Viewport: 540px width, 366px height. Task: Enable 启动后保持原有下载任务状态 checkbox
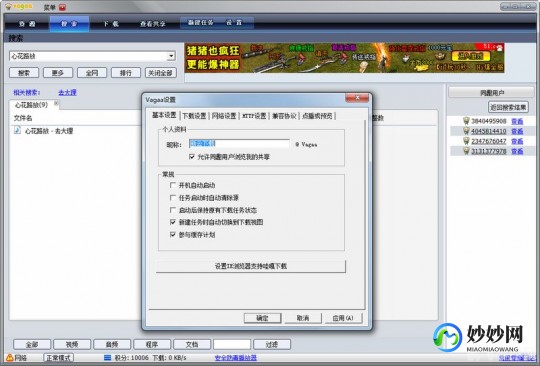[x=173, y=210]
